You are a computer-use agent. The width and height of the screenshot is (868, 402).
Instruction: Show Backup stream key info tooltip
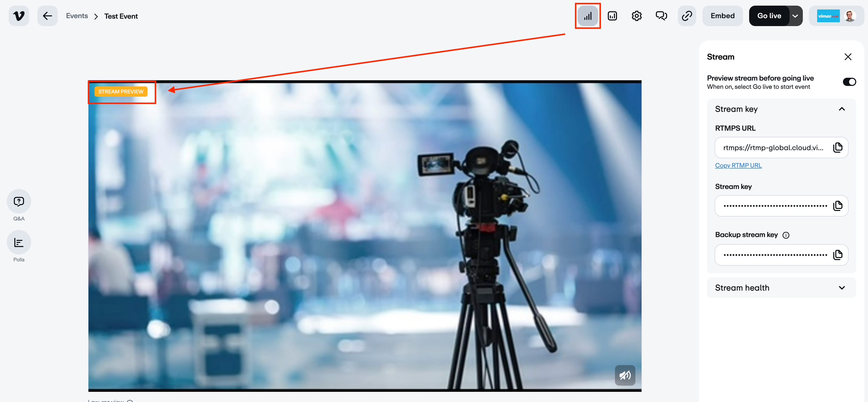(x=786, y=236)
